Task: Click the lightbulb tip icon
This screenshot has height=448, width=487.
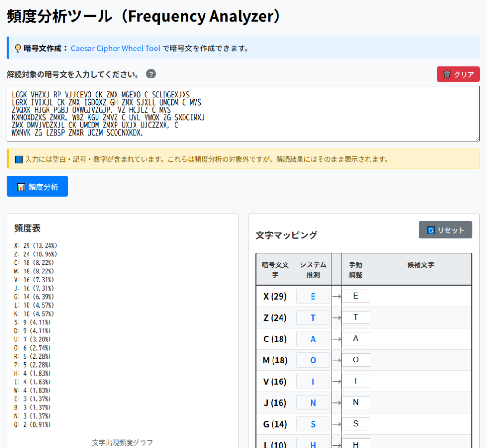Action: pyautogui.click(x=18, y=49)
